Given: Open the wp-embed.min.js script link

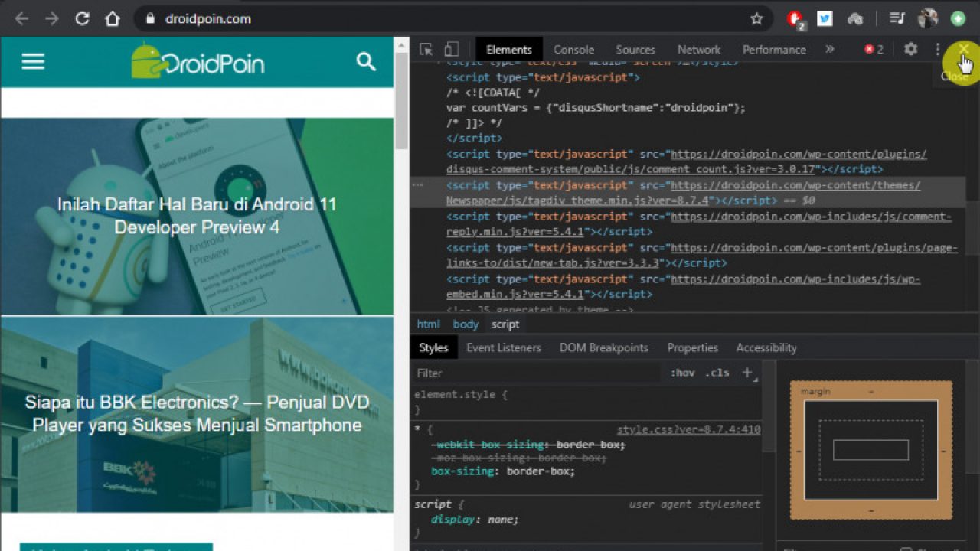Looking at the screenshot, I should tap(684, 286).
